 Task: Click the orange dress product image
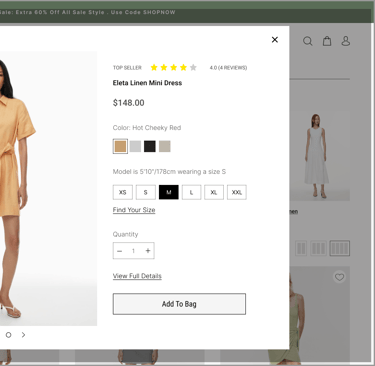pos(48,188)
